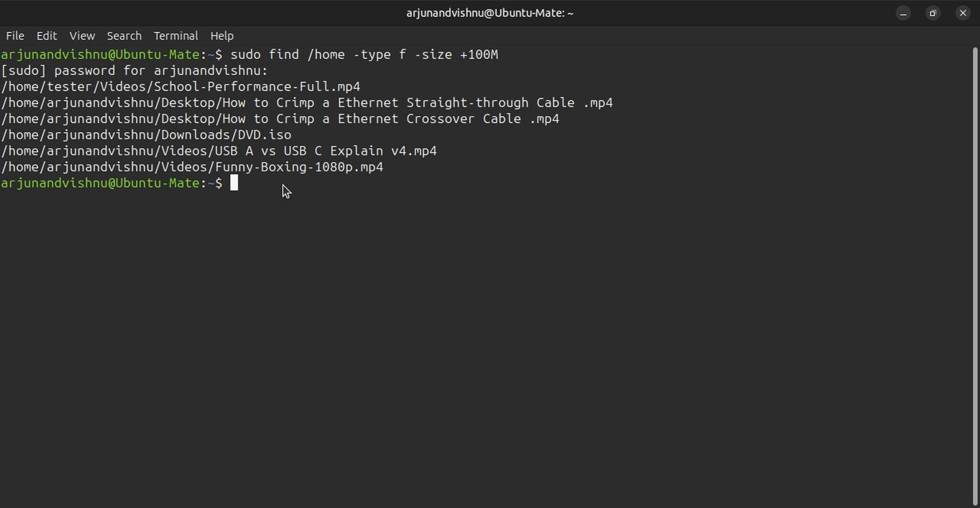The height and width of the screenshot is (508, 980).
Task: Minimize the terminal window
Action: (903, 13)
